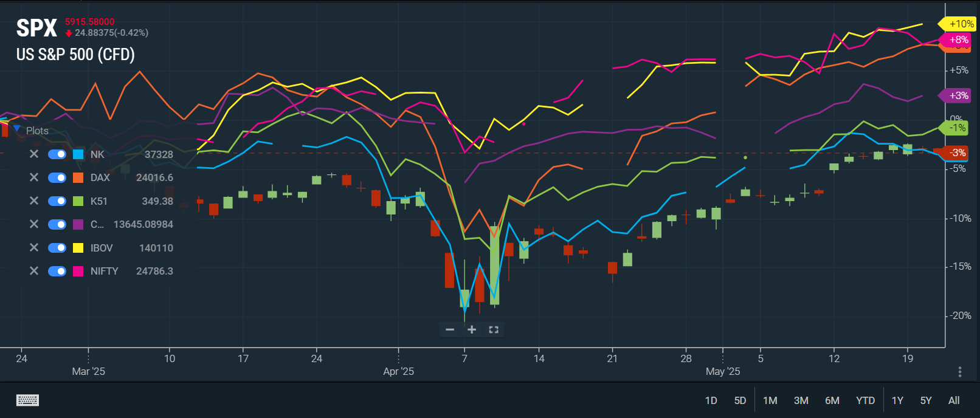Zoom in the chart with plus button

pos(472,329)
